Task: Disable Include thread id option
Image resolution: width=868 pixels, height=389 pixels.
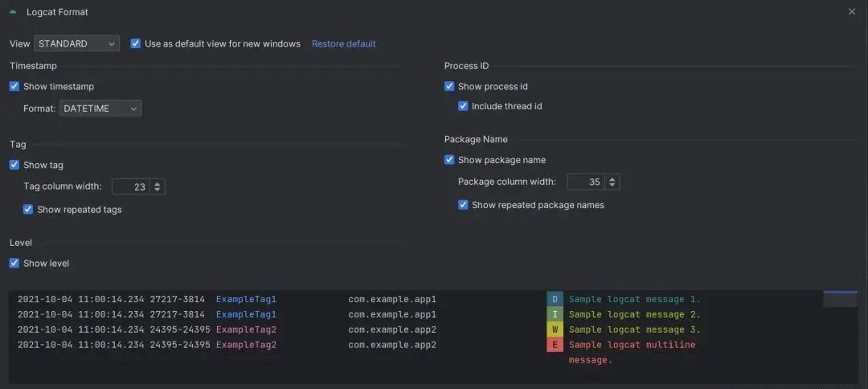Action: coord(463,106)
